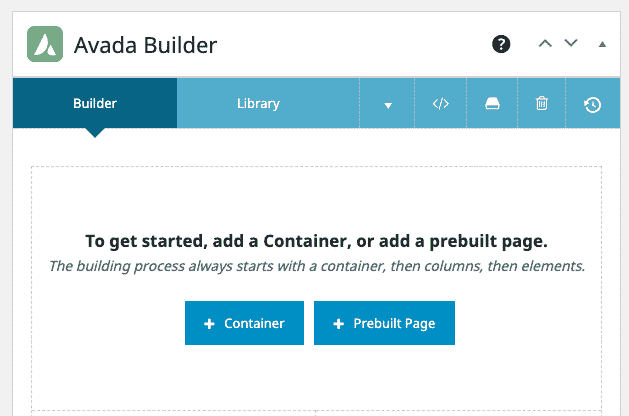Viewport: 629px width, 416px height.
Task: Toggle the code view icon
Action: pyautogui.click(x=440, y=104)
